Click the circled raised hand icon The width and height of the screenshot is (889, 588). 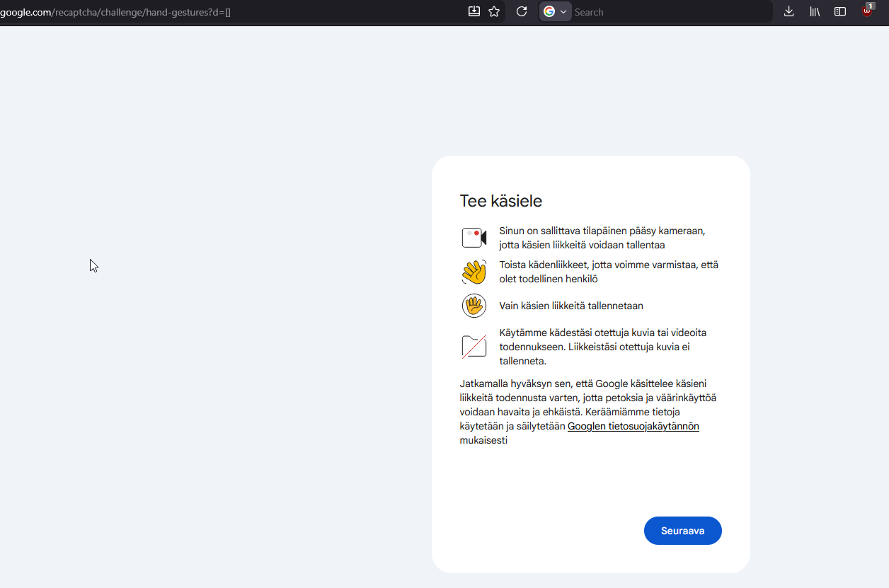click(474, 306)
